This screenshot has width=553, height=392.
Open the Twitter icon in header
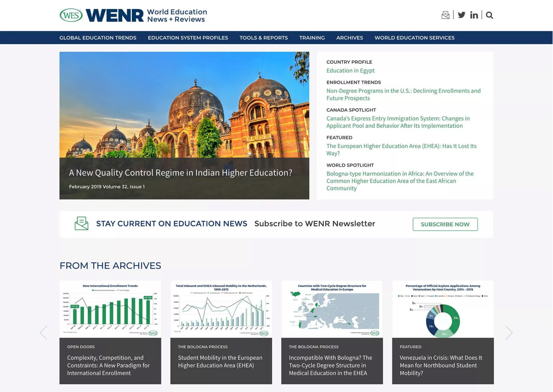461,15
